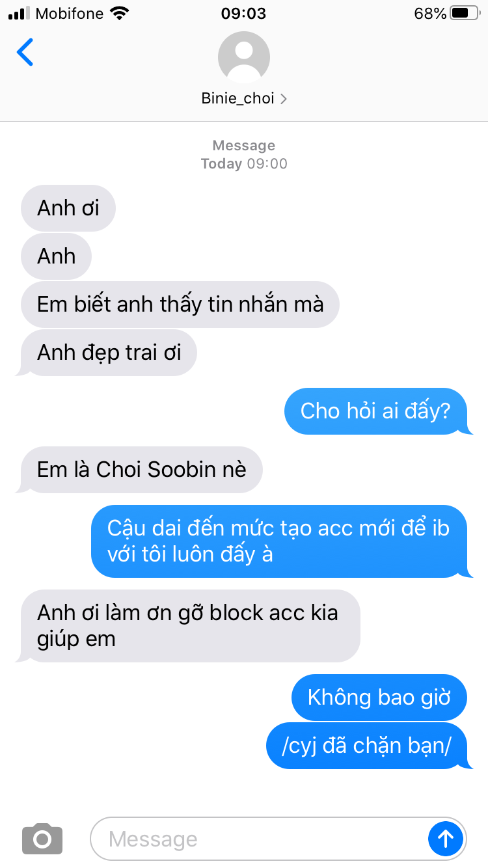Tap the Wi-Fi icon in the status bar
The height and width of the screenshot is (868, 488).
120,13
